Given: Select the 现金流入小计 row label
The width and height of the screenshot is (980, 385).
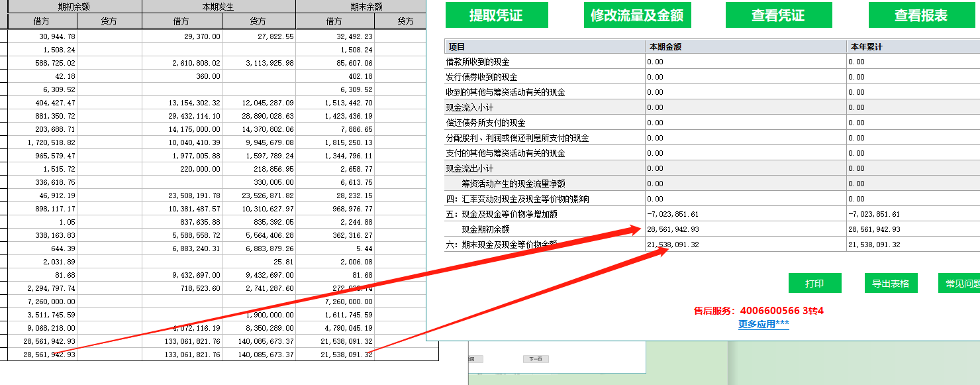Looking at the screenshot, I should tap(471, 107).
